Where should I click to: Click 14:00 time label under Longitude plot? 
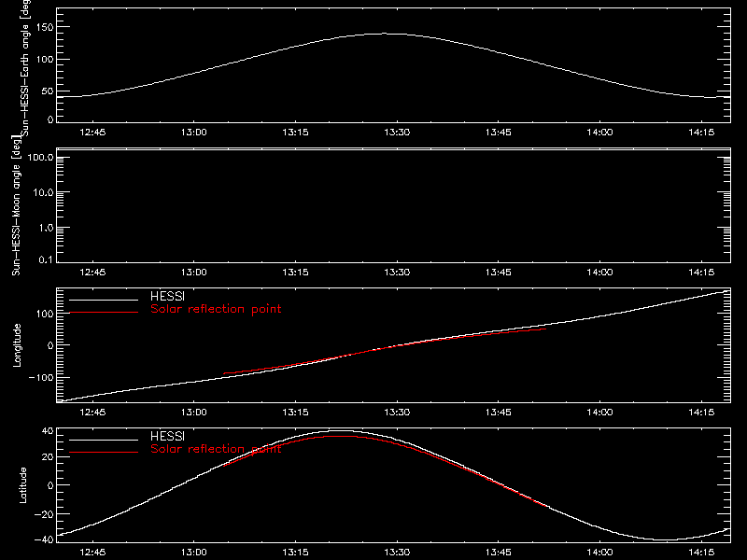[x=599, y=413]
